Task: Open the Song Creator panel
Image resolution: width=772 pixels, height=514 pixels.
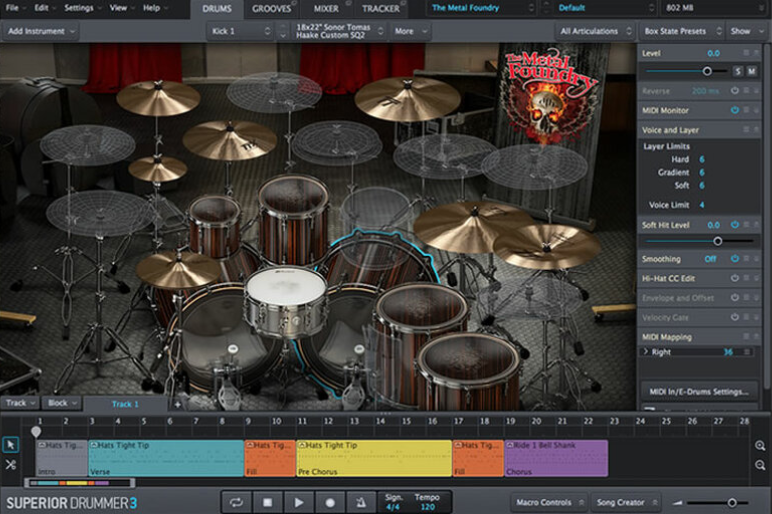Action: pyautogui.click(x=626, y=502)
